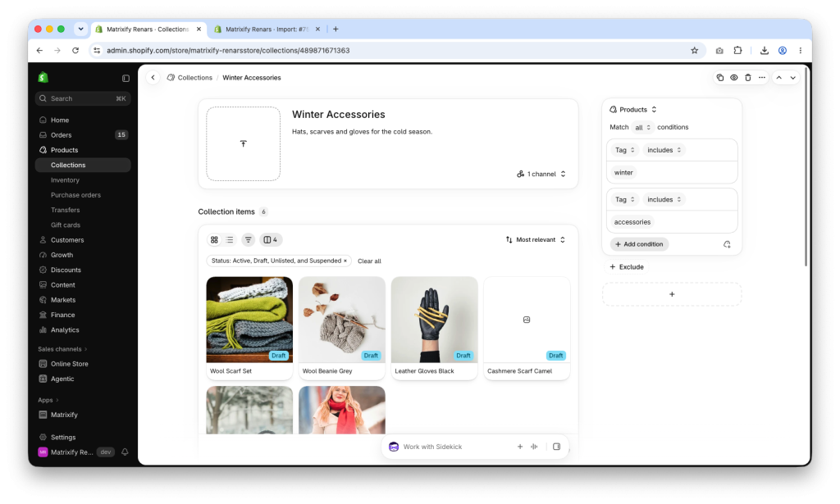Open the Sidekick side panel icon
Viewport: 840px width, 504px height.
click(x=557, y=447)
